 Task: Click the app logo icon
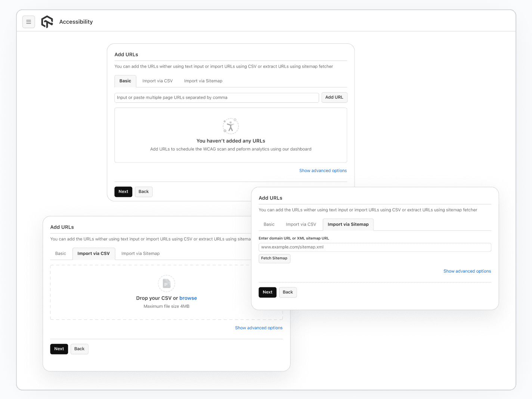point(47,22)
